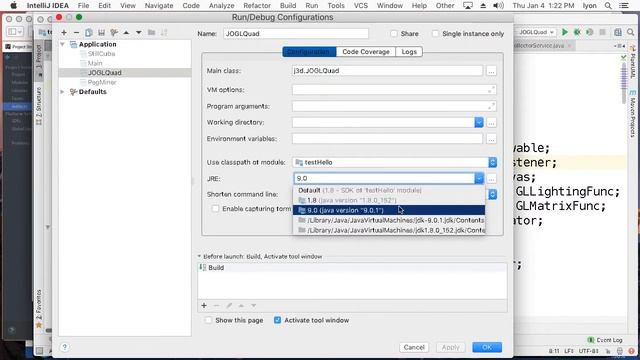Viewport: 640px width, 360px height.
Task: Add a new run configuration with plus icon
Action: [x=64, y=32]
